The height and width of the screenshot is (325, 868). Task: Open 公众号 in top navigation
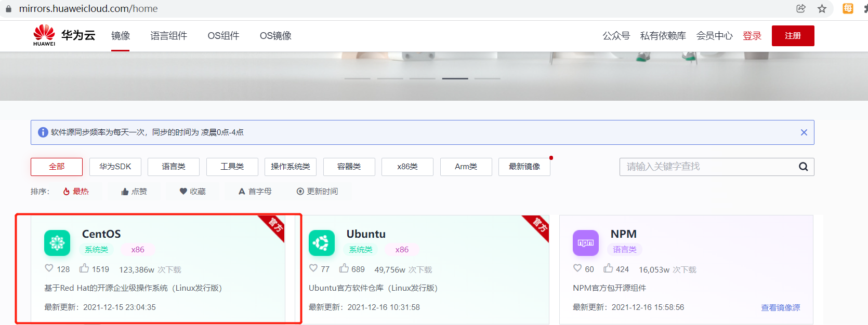pyautogui.click(x=616, y=36)
